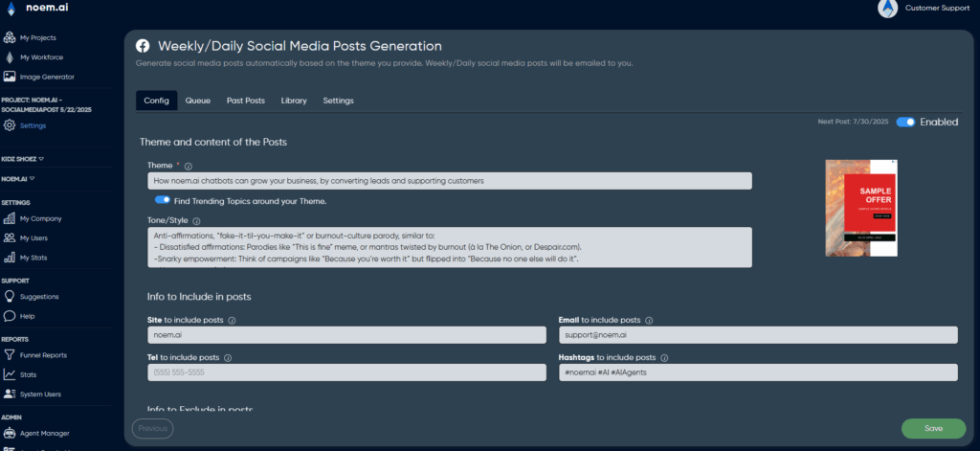
Task: Click the info icon next to Tone/Style
Action: click(196, 221)
